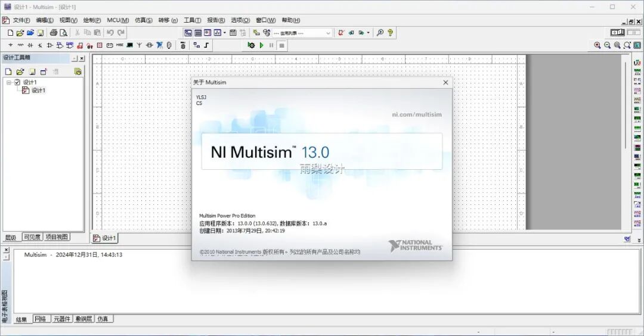Switch to the 层级 tab

pyautogui.click(x=11, y=237)
